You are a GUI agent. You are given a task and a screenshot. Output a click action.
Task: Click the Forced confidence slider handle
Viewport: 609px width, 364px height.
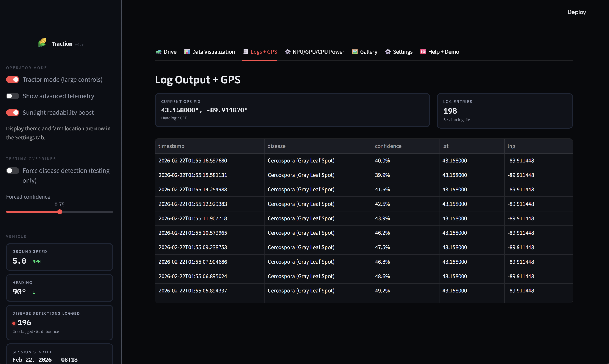coord(60,212)
